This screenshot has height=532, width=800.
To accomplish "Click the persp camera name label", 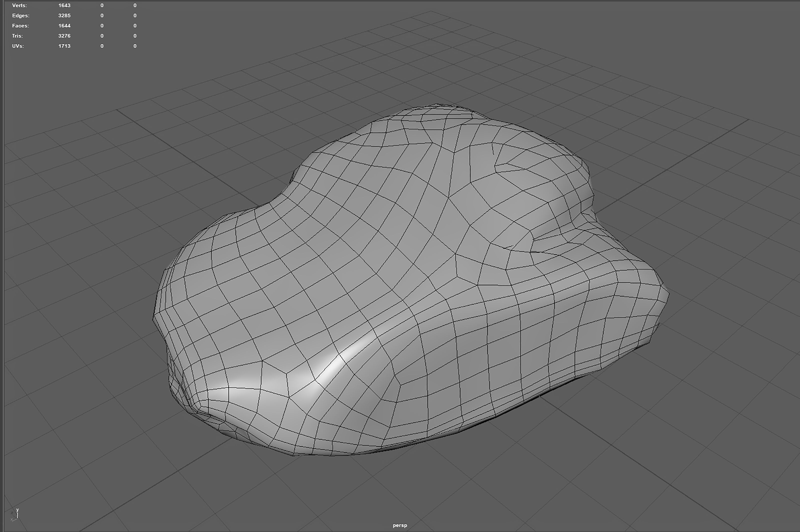I will [x=400, y=525].
